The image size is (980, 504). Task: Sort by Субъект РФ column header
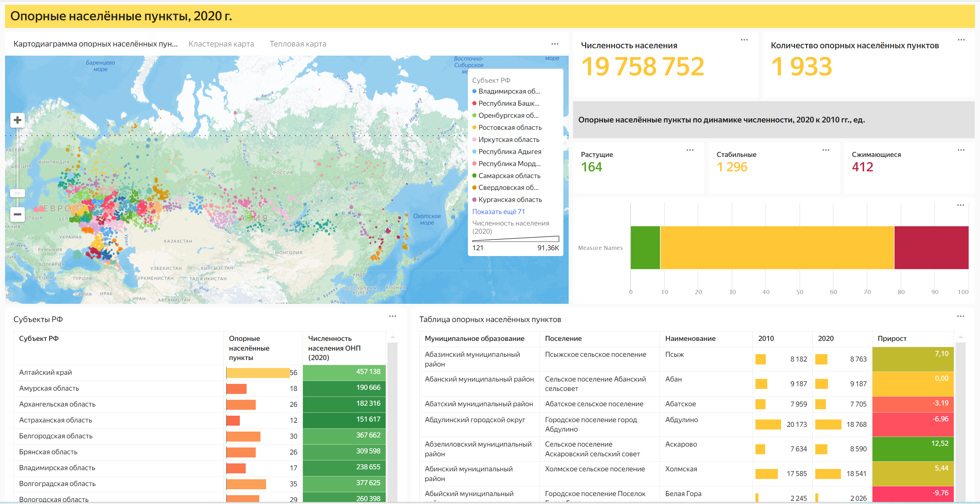pyautogui.click(x=118, y=348)
